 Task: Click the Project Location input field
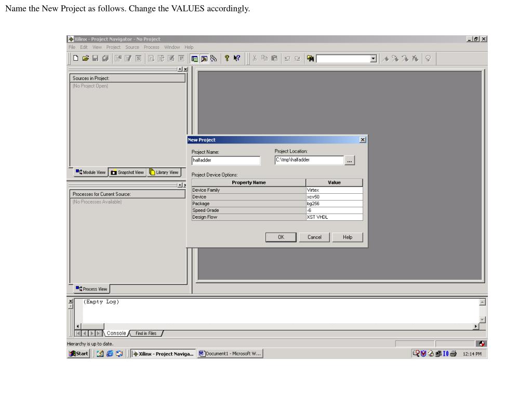click(309, 160)
